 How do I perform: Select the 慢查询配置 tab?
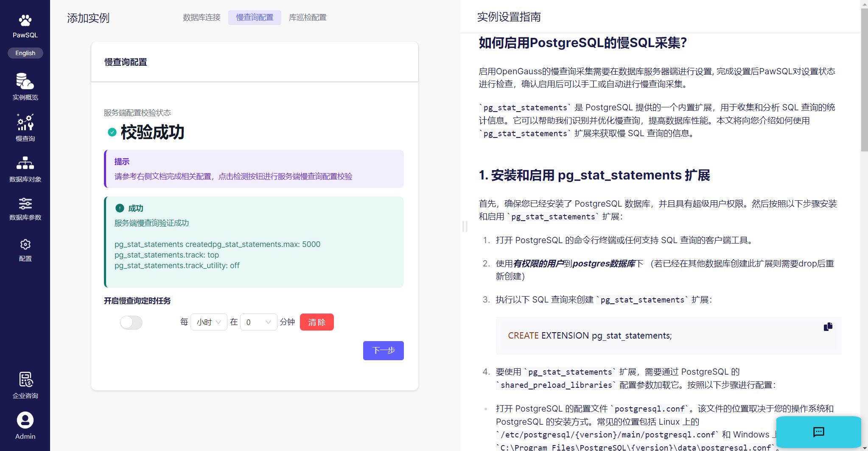pos(255,17)
